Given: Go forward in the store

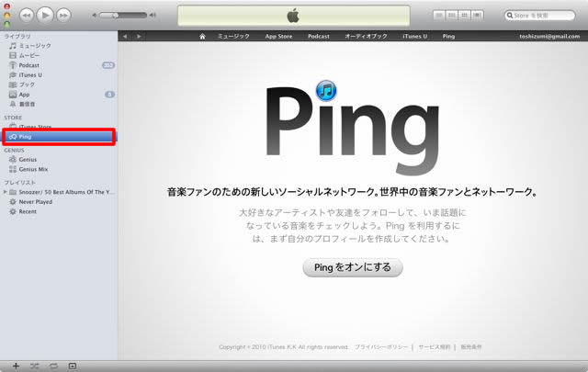Looking at the screenshot, I should pos(139,37).
